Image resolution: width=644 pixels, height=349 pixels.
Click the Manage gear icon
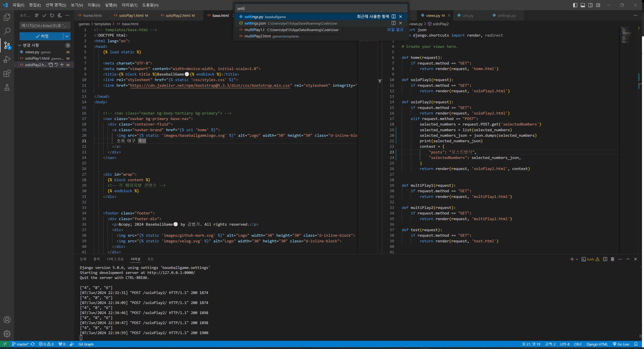tap(7, 333)
